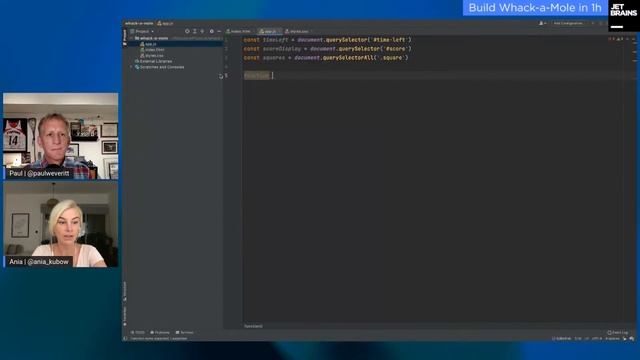Click the inspection warnings indicator in the editor
Viewport: 640px width, 360px height.
[616, 39]
